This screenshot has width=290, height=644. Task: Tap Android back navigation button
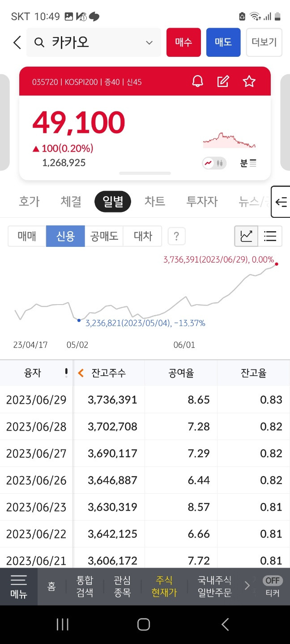225,625
